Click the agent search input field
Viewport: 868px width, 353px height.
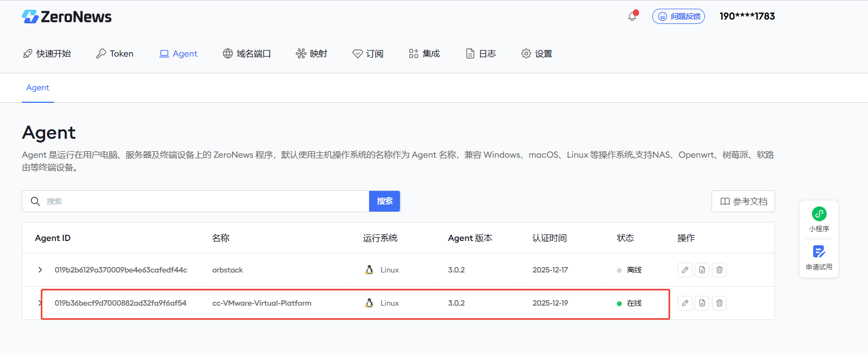point(201,201)
